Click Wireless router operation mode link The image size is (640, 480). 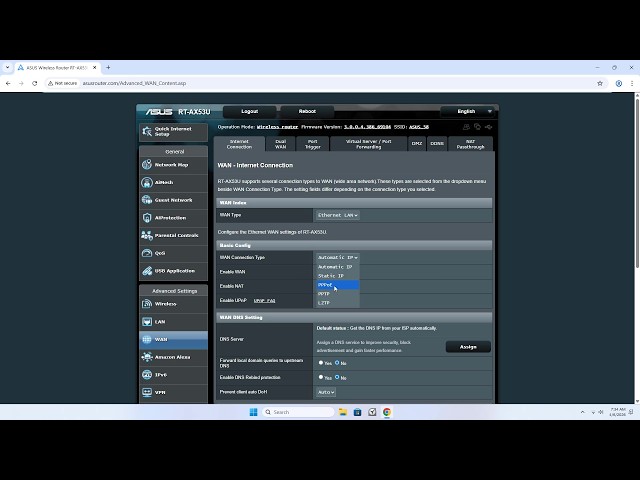[278, 127]
